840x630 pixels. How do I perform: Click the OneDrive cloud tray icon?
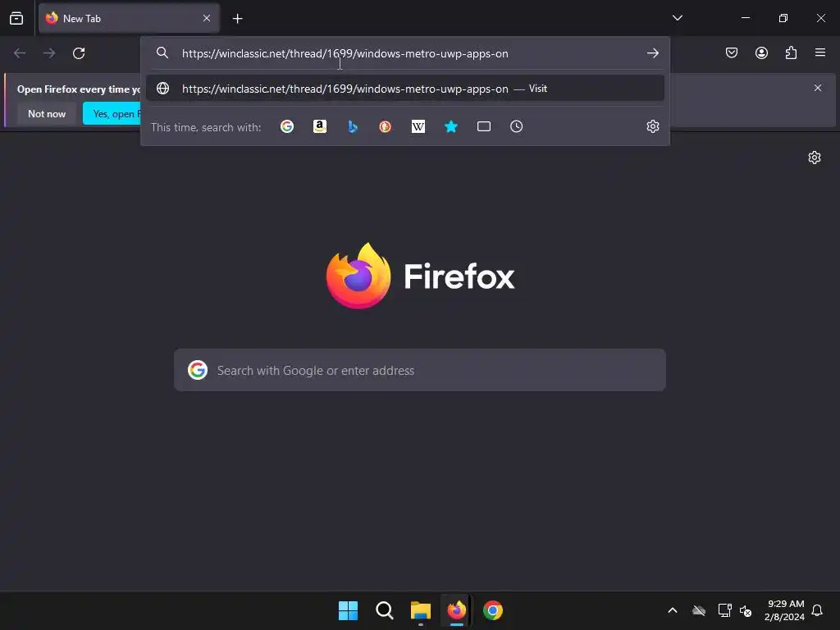(x=699, y=610)
